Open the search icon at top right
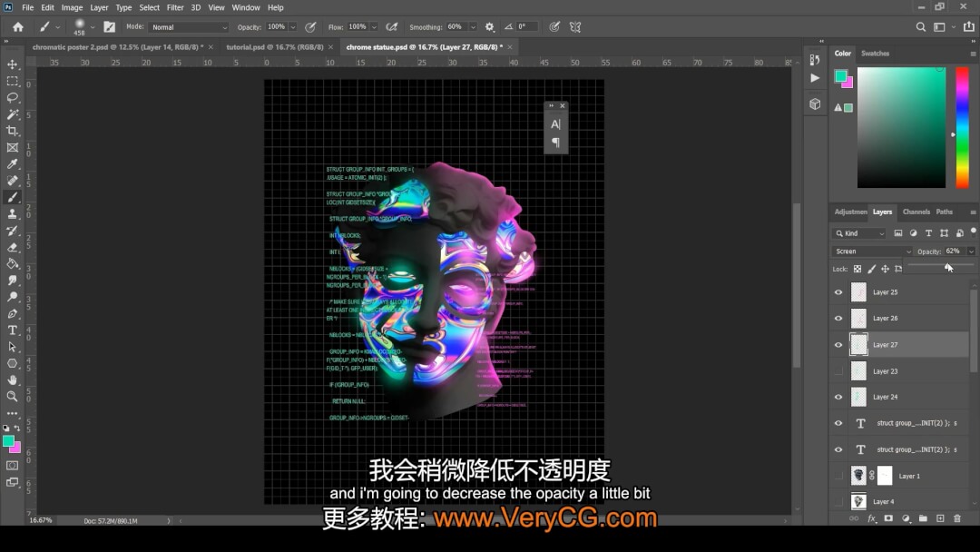This screenshot has width=980, height=552. pyautogui.click(x=921, y=27)
